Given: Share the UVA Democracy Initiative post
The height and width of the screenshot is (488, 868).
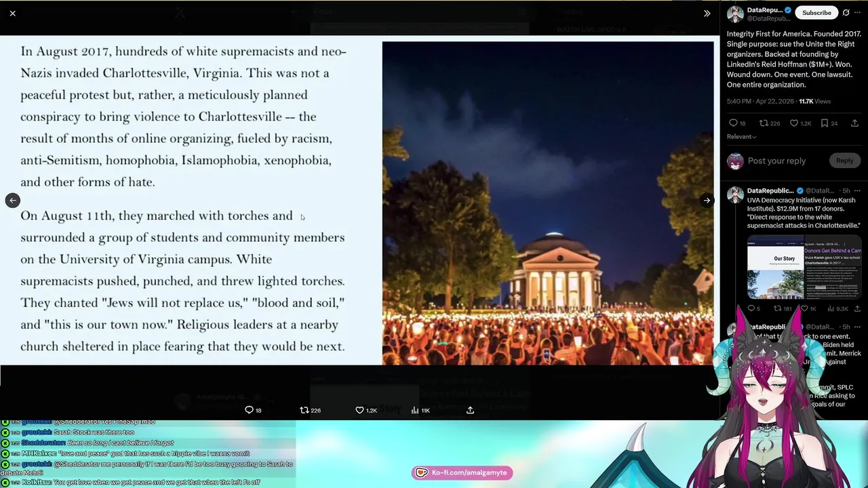Looking at the screenshot, I should [857, 308].
